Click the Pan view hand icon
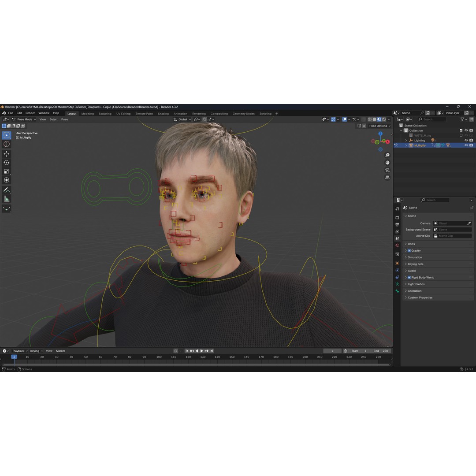The image size is (476, 476). pyautogui.click(x=387, y=163)
